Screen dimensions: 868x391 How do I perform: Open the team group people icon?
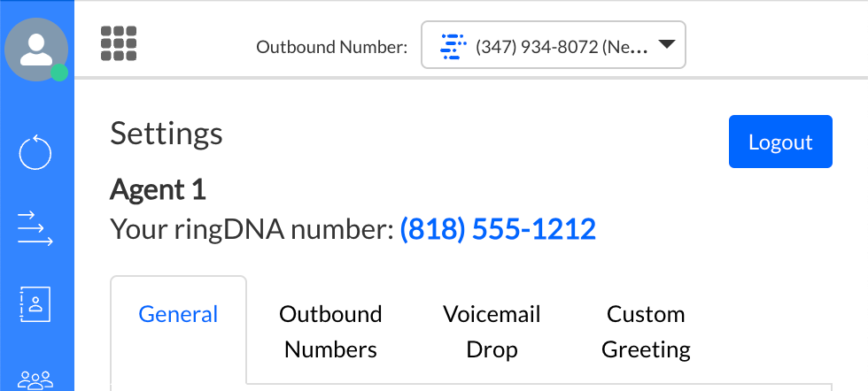tap(35, 380)
